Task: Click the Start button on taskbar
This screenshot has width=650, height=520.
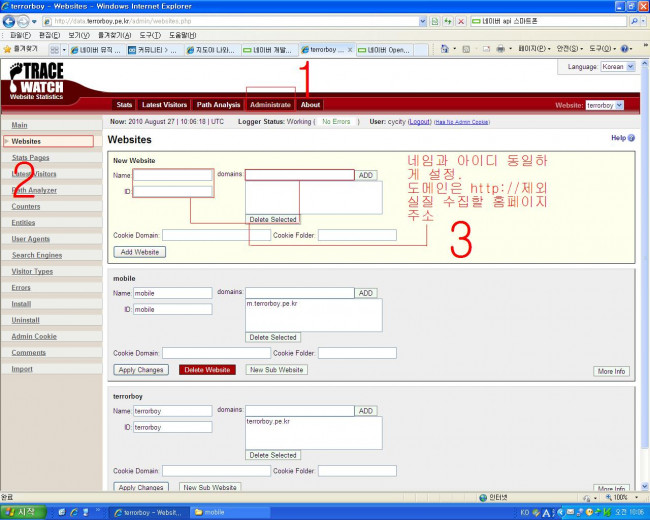Action: 20,511
